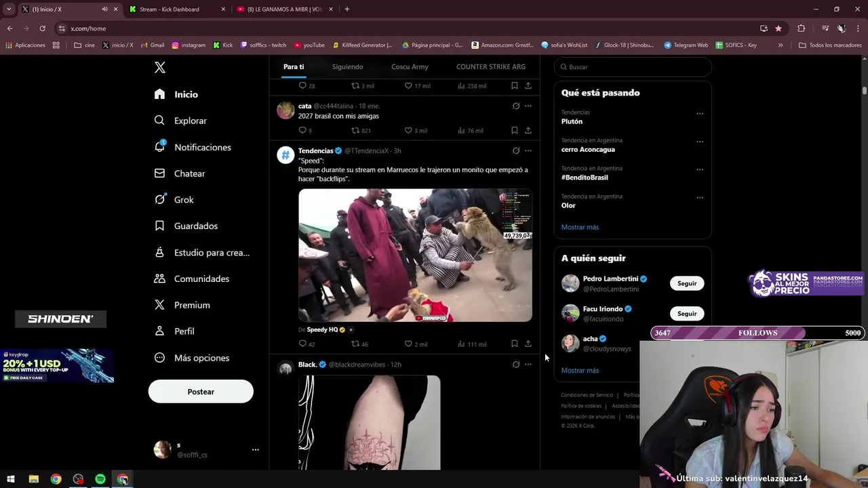Open Comunidades in the sidebar
Image resolution: width=868 pixels, height=488 pixels.
[192, 279]
